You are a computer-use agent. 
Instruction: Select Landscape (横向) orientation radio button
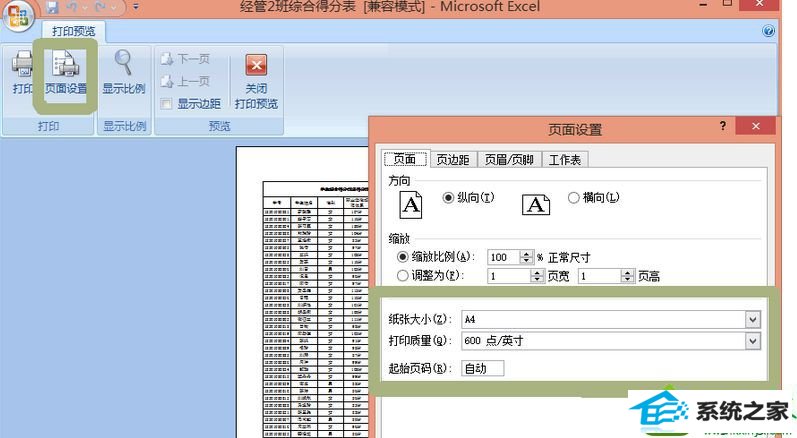pos(573,198)
